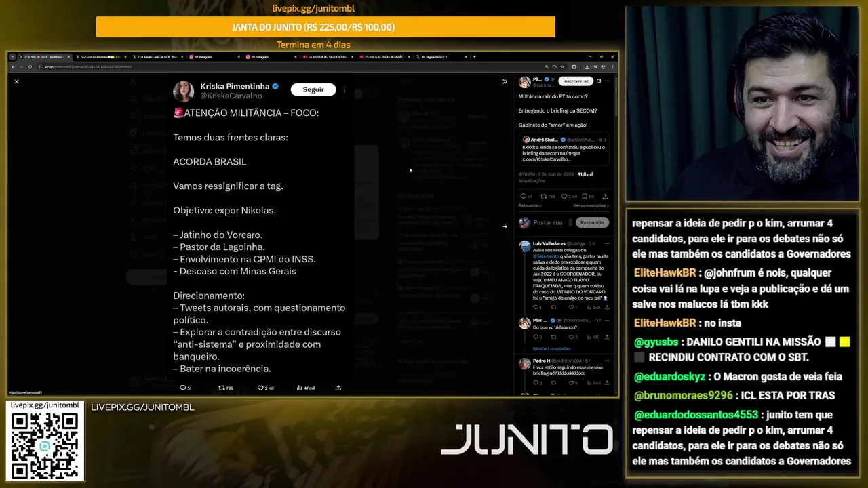Click the @brunomoraes9296 chat username
The height and width of the screenshot is (488, 868).
(684, 395)
